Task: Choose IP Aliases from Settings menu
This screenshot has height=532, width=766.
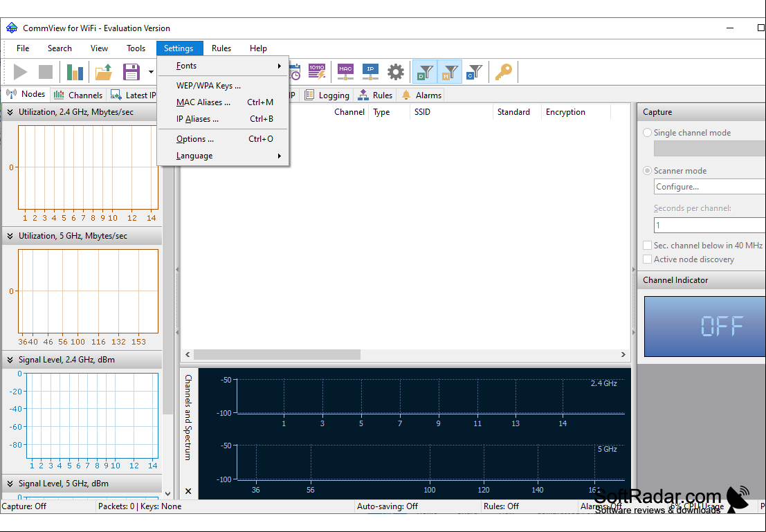Action: [224, 119]
